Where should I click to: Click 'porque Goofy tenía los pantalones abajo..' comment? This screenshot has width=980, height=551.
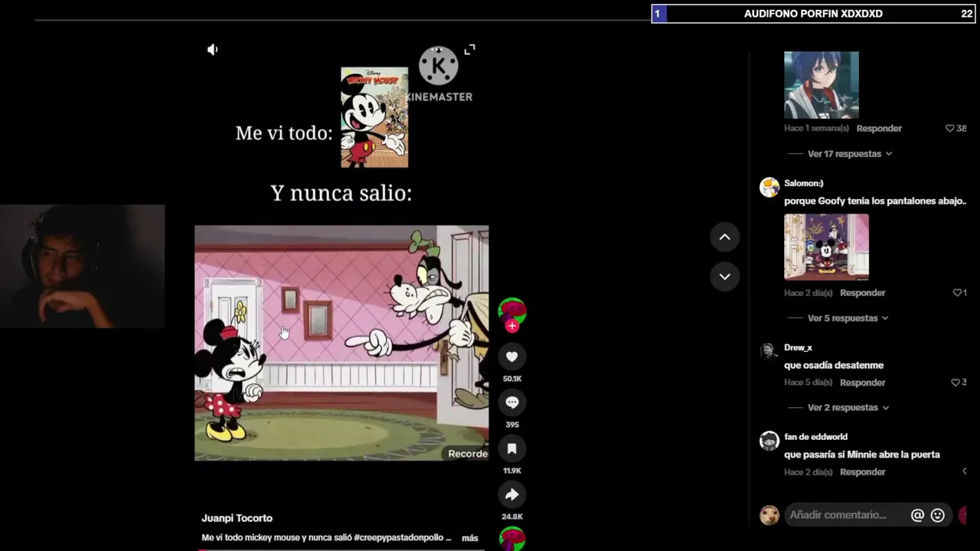point(875,201)
